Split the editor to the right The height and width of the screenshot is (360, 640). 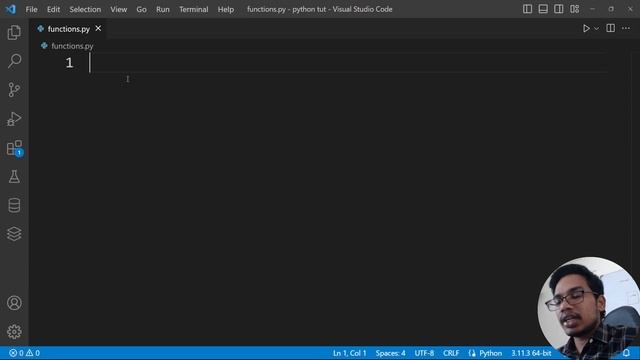point(611,28)
